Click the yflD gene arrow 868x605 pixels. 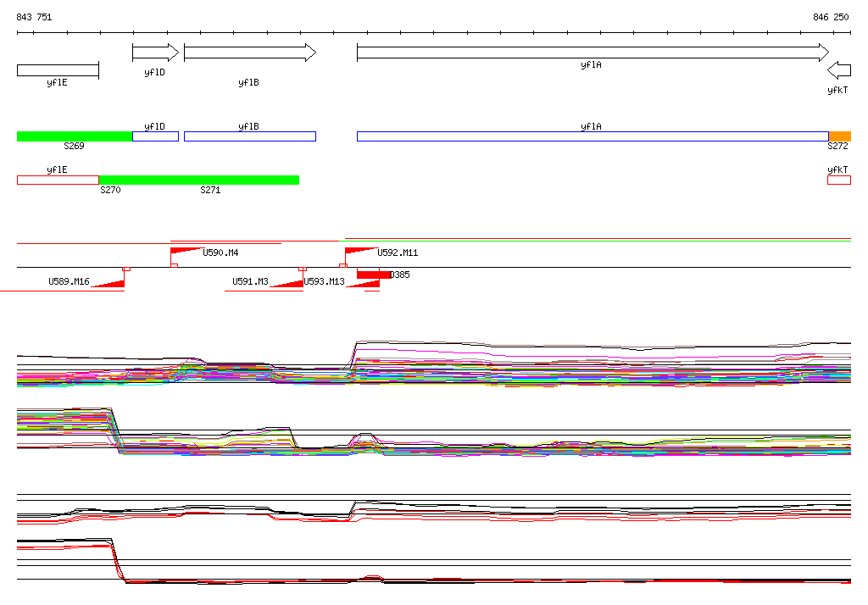[156, 53]
